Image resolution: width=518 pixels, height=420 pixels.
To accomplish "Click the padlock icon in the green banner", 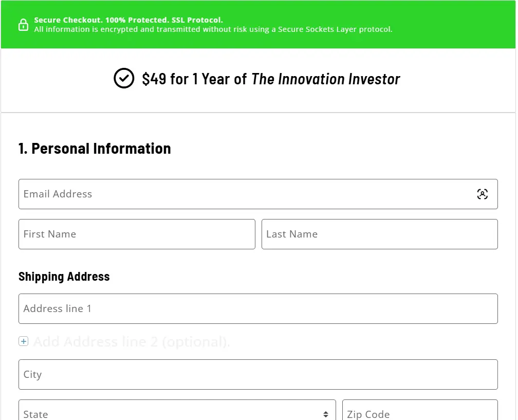I will [x=23, y=24].
